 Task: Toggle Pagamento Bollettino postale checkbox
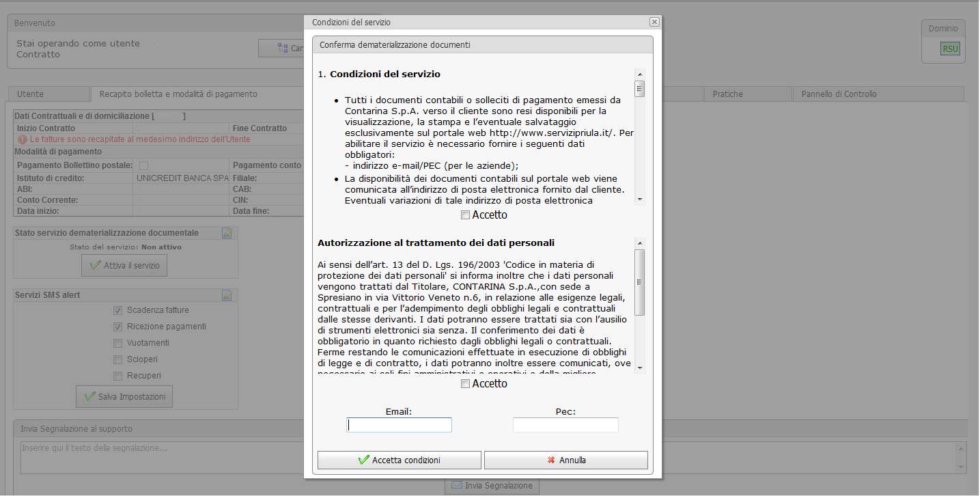tap(143, 165)
